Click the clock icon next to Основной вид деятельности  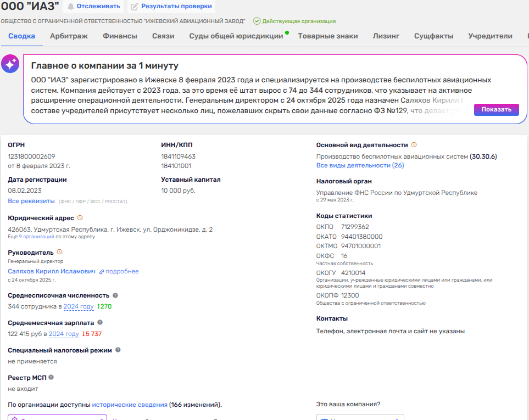click(x=414, y=144)
